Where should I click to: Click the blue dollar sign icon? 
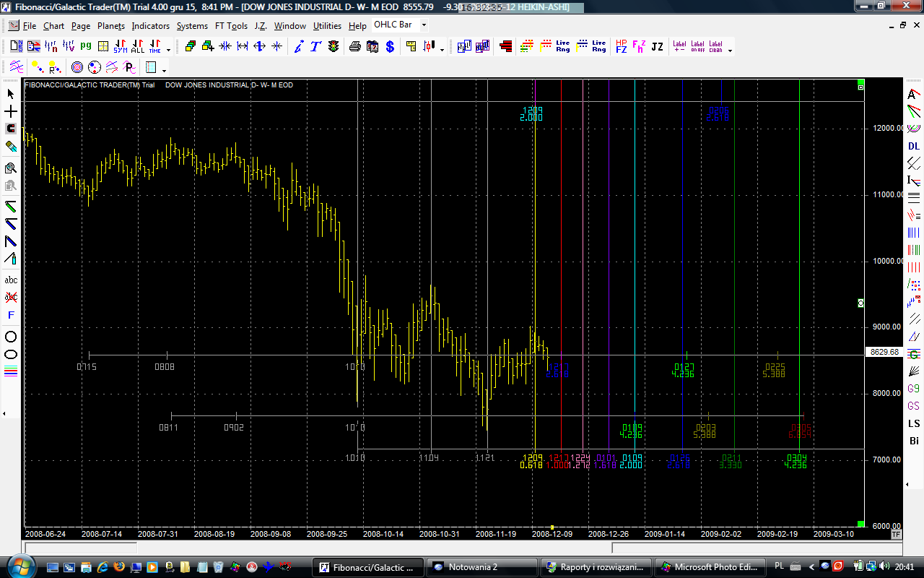coord(390,47)
